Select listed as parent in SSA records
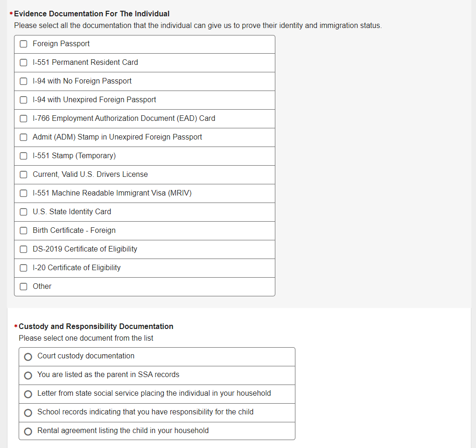Viewport: 476px width, 448px height. click(x=28, y=375)
